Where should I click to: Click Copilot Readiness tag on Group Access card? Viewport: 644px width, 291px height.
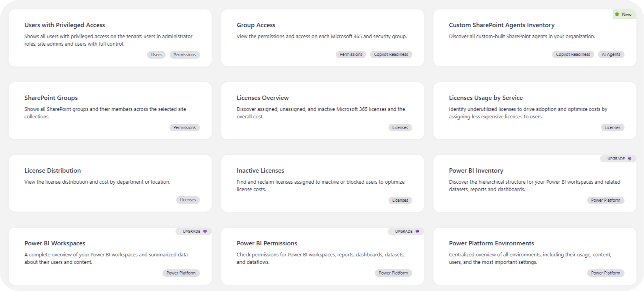click(391, 55)
